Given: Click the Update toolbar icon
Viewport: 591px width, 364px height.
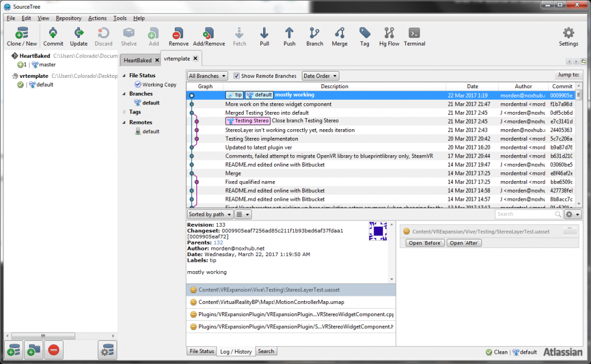Looking at the screenshot, I should (x=78, y=36).
